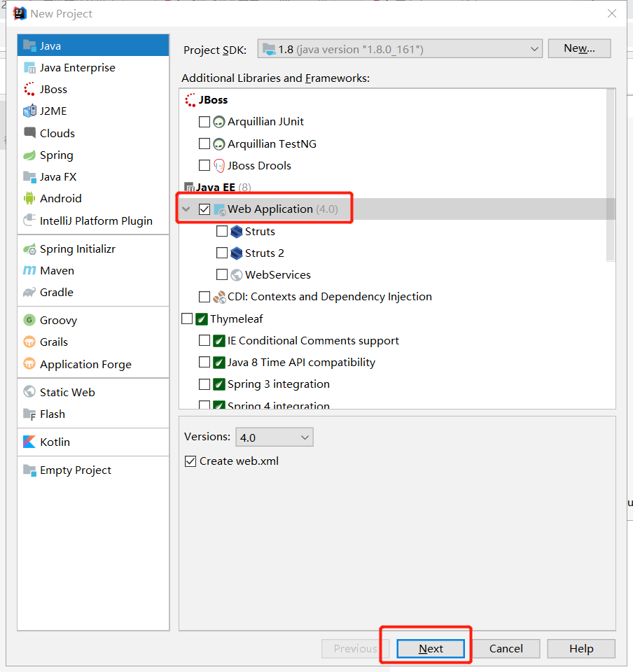
Task: Enable the CDI Contexts and Dependency Injection checkbox
Action: coord(204,297)
